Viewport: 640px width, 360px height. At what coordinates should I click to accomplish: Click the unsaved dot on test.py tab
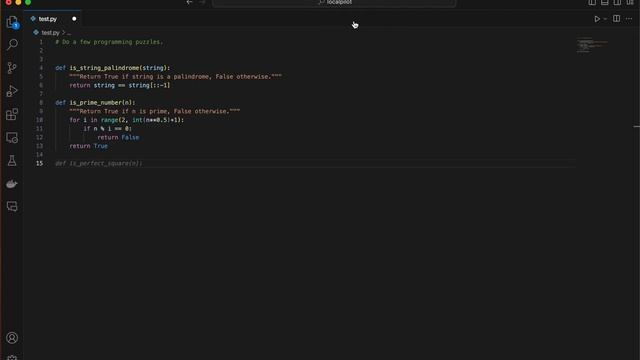click(74, 19)
